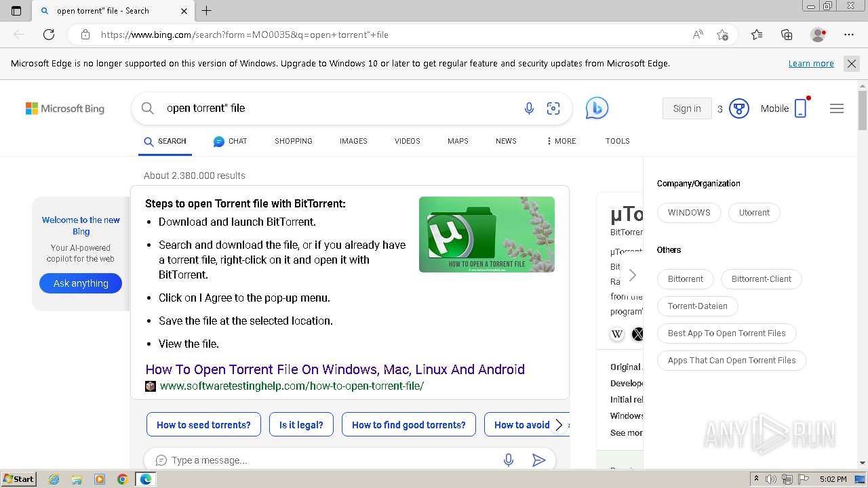
Task: Select 'Best App To Open Torrent Files' chip
Action: [x=727, y=333]
